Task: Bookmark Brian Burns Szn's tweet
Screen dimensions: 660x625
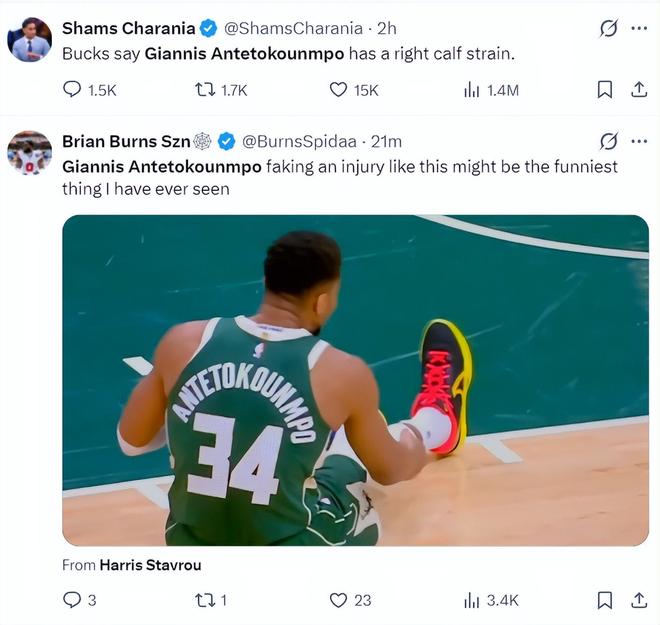Action: (605, 600)
